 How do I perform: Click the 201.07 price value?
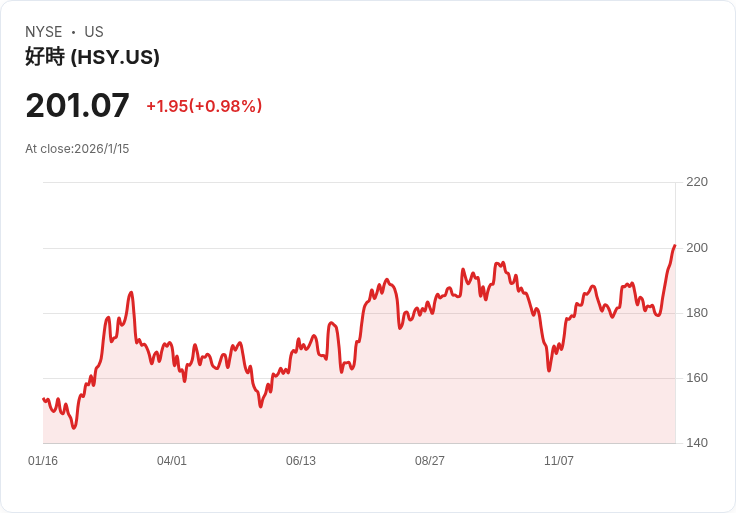point(77,105)
